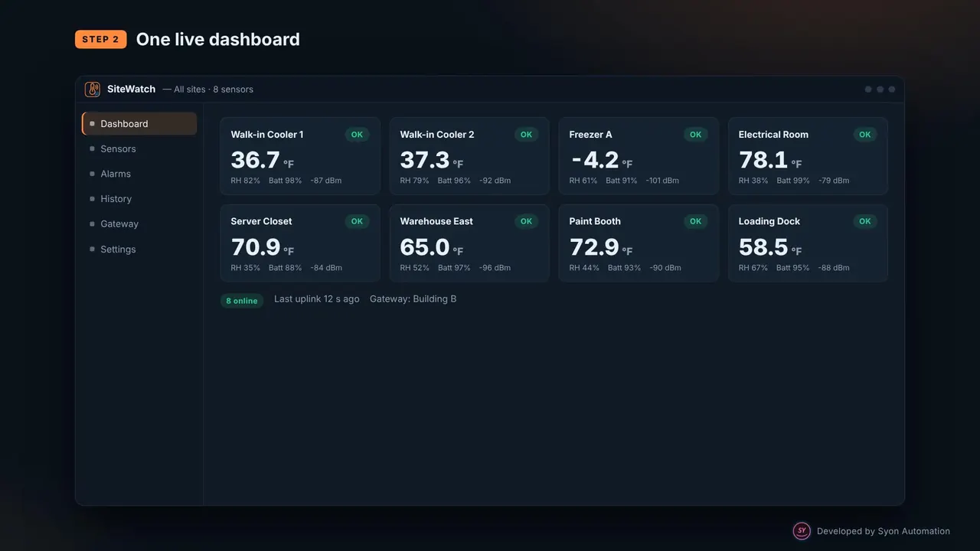Select History in the sidebar
Screen dimensions: 980x551
point(139,199)
